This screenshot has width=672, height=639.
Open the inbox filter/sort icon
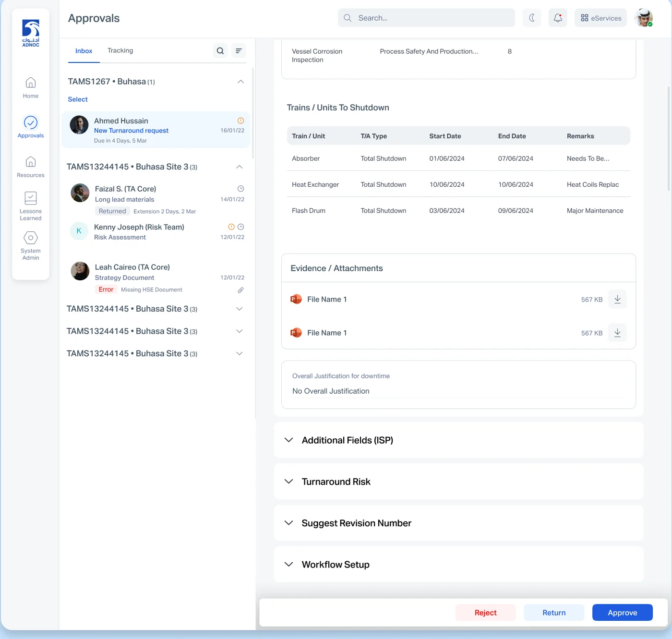tap(239, 51)
